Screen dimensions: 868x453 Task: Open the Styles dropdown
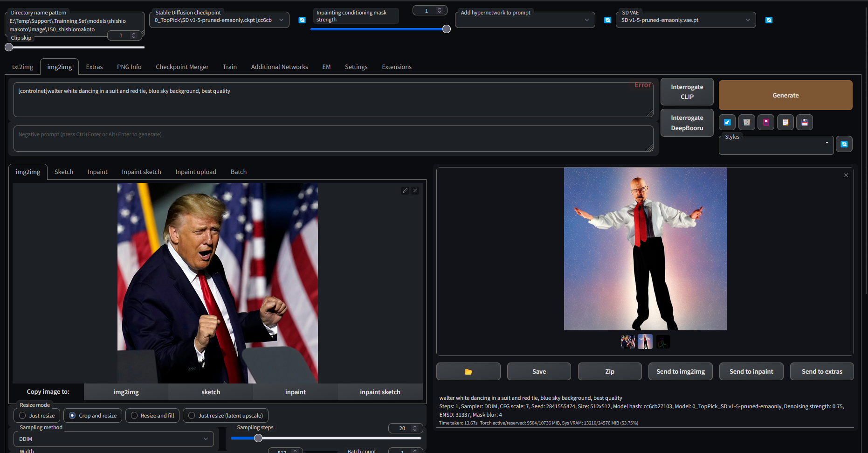776,145
